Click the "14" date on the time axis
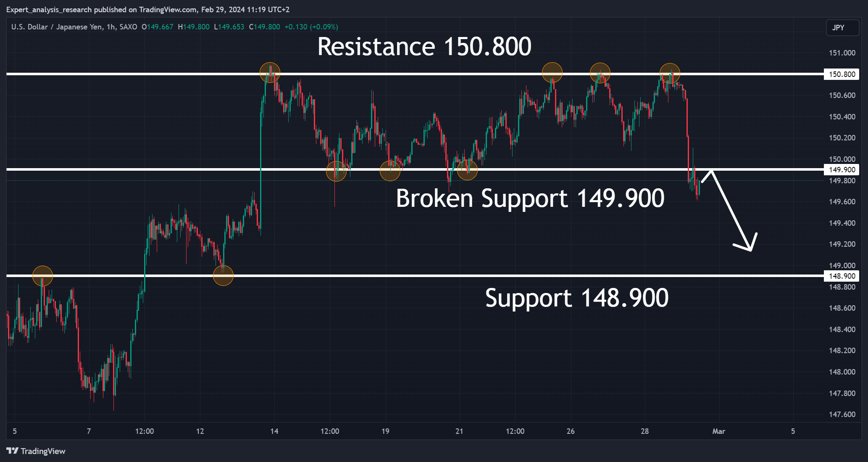This screenshot has width=868, height=462. coord(274,431)
